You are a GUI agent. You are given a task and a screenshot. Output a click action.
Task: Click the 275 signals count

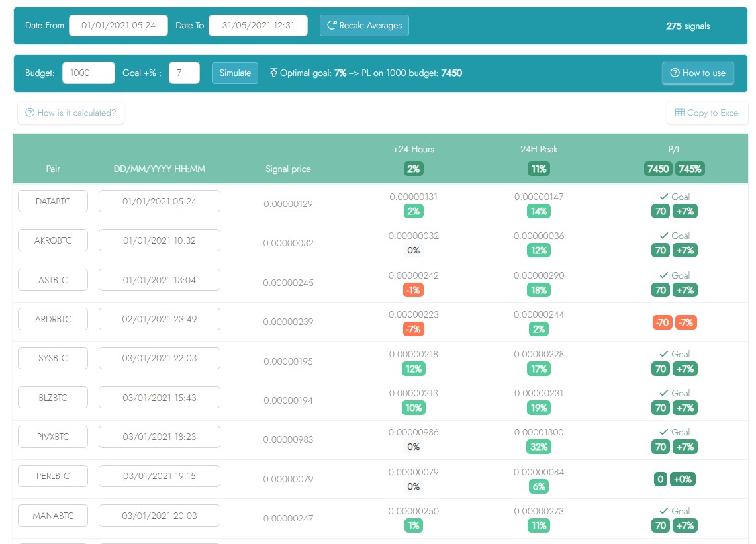688,26
